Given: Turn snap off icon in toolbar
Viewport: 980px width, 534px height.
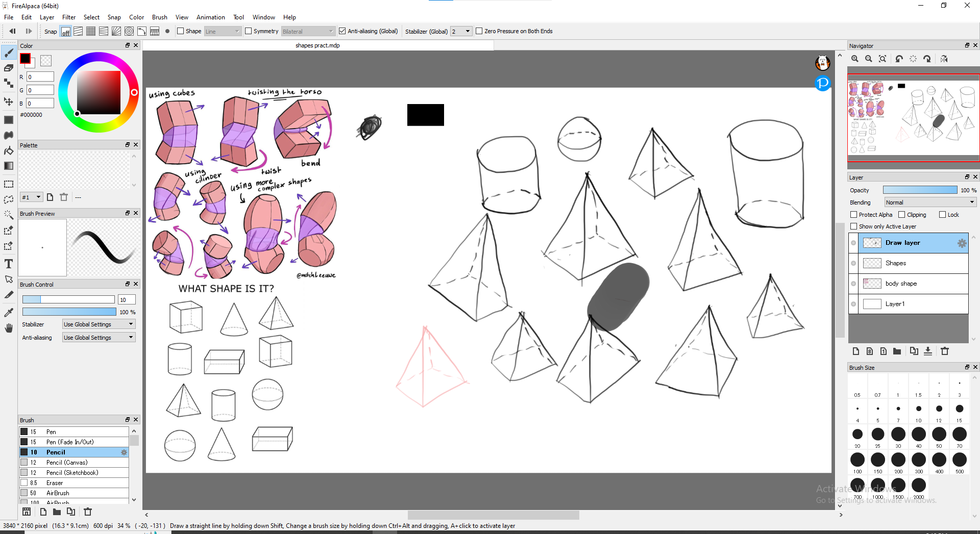Looking at the screenshot, I should 65,32.
